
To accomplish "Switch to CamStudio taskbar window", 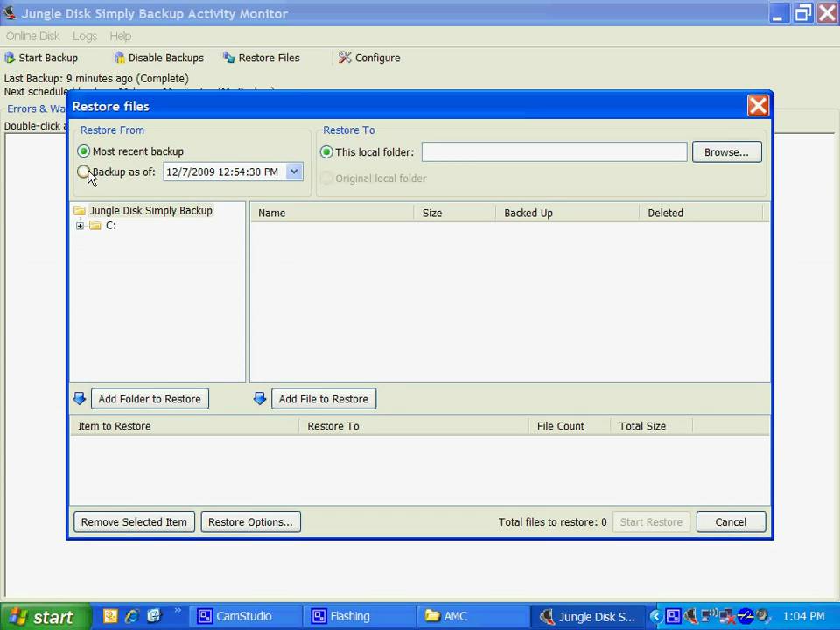I will [x=244, y=616].
